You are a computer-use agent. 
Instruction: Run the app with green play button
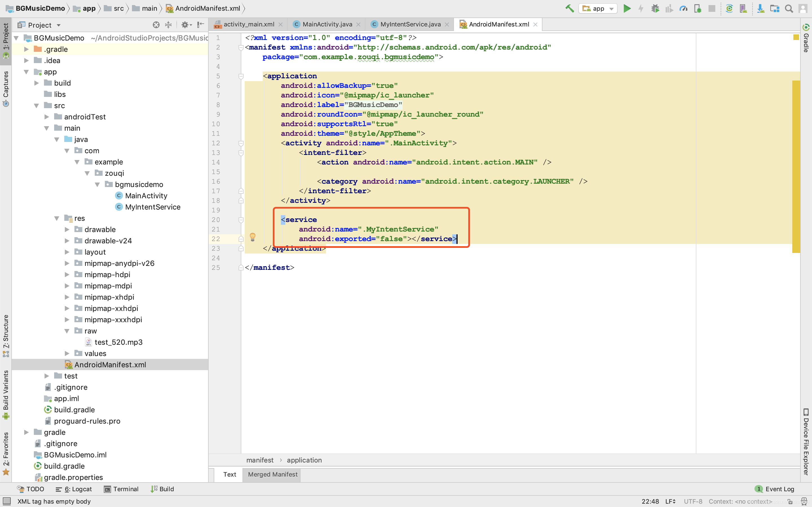tap(626, 8)
